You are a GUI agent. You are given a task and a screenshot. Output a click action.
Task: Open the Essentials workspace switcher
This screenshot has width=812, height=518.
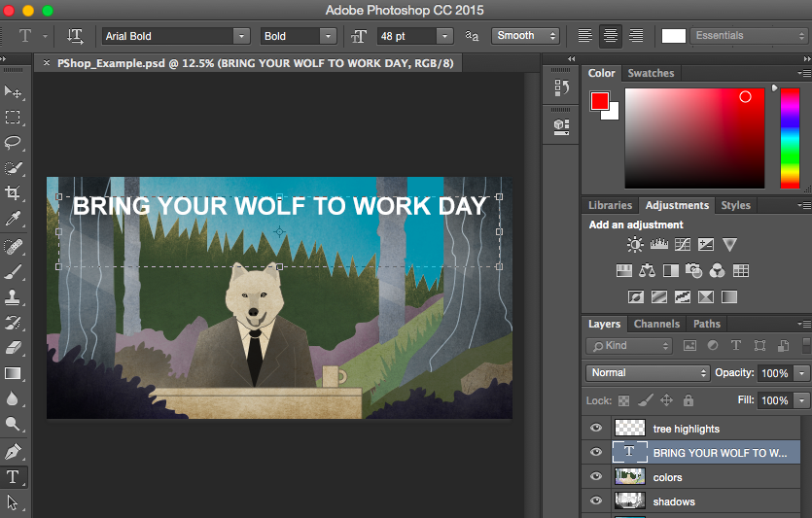pos(748,36)
